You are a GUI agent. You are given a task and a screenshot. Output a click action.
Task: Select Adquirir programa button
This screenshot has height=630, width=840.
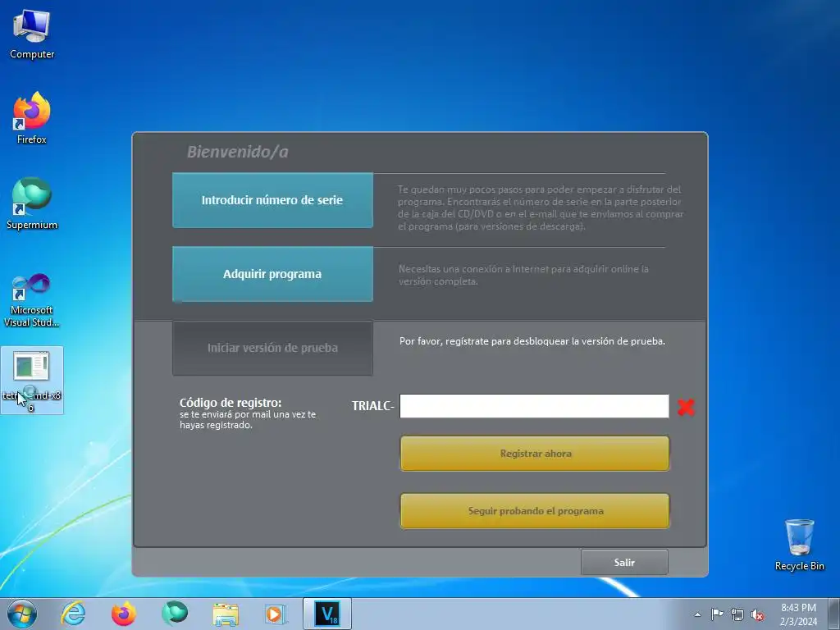coord(272,274)
